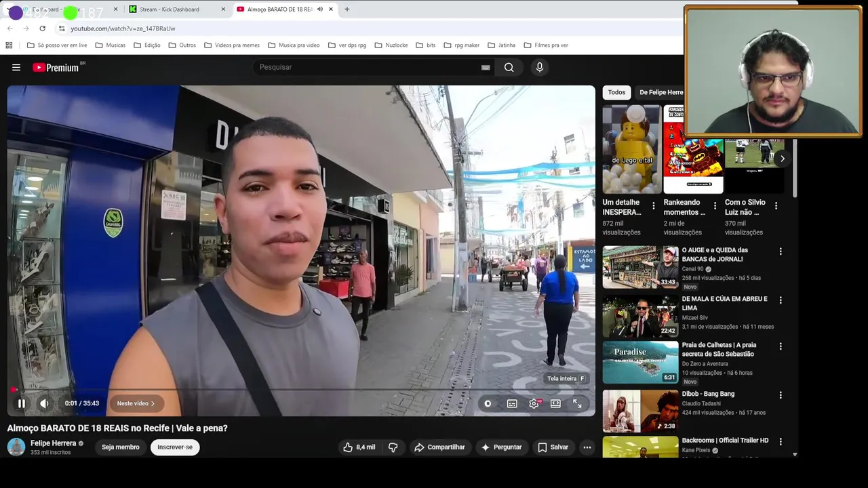Switch to theater mode in the player
The width and height of the screenshot is (868, 488).
point(555,403)
